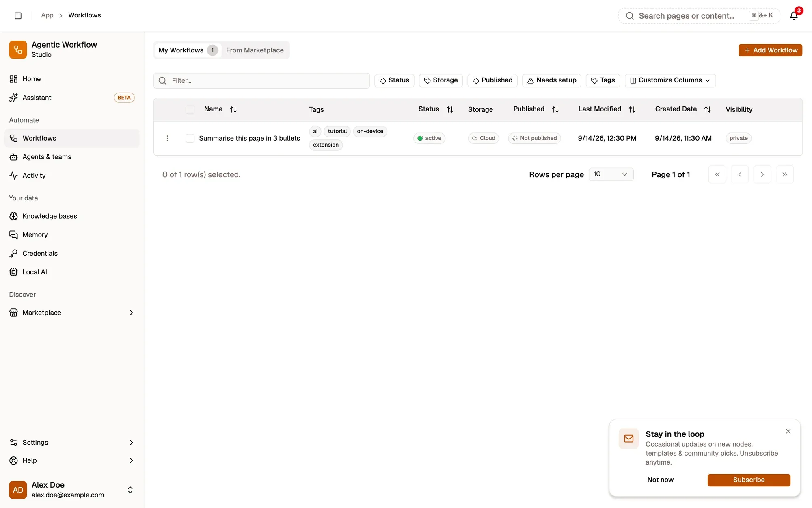Close the Stay in the loop popup

click(x=788, y=431)
